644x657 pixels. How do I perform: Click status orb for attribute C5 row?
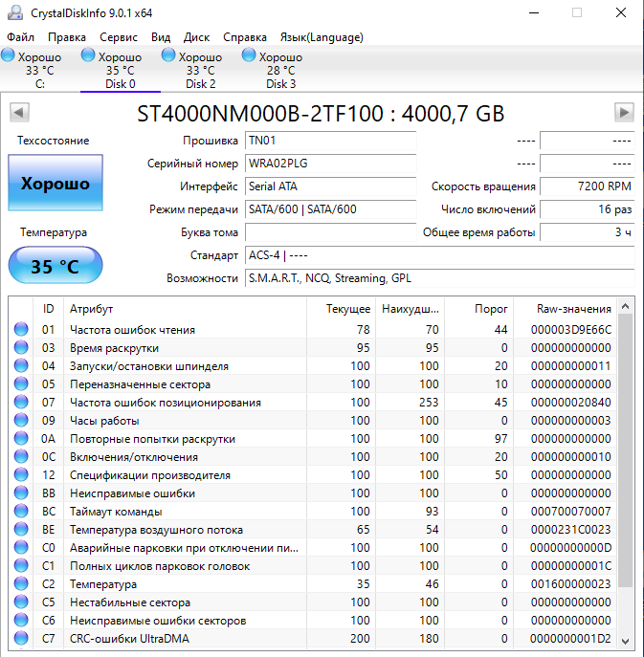point(21,602)
